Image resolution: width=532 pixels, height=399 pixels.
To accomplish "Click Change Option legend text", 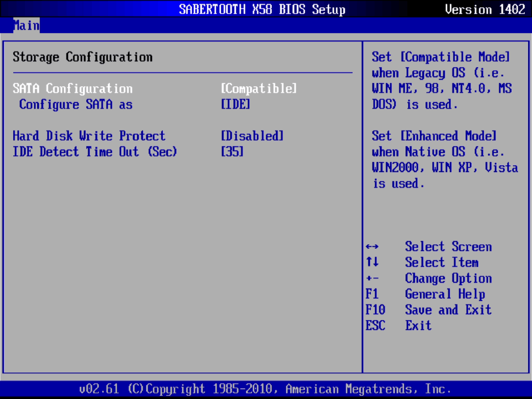I will pyautogui.click(x=448, y=278).
